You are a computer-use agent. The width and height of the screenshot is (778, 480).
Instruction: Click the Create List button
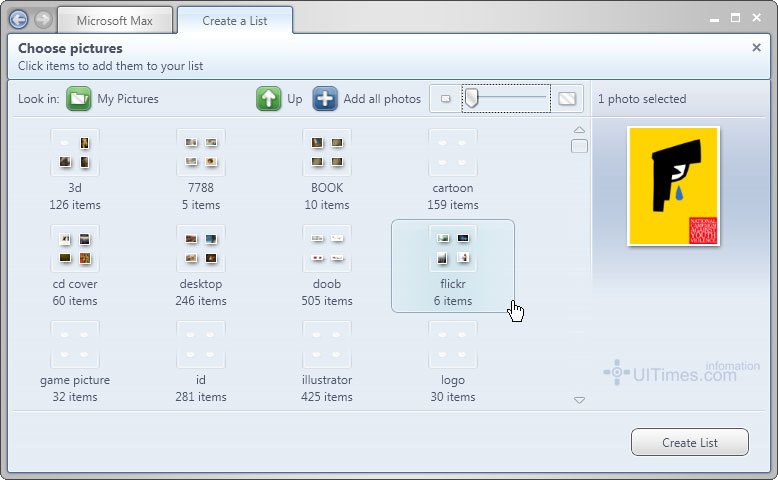[690, 442]
